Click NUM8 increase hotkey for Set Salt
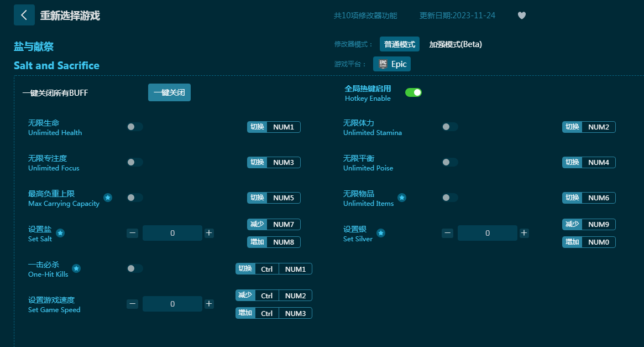644x347 pixels. point(274,242)
